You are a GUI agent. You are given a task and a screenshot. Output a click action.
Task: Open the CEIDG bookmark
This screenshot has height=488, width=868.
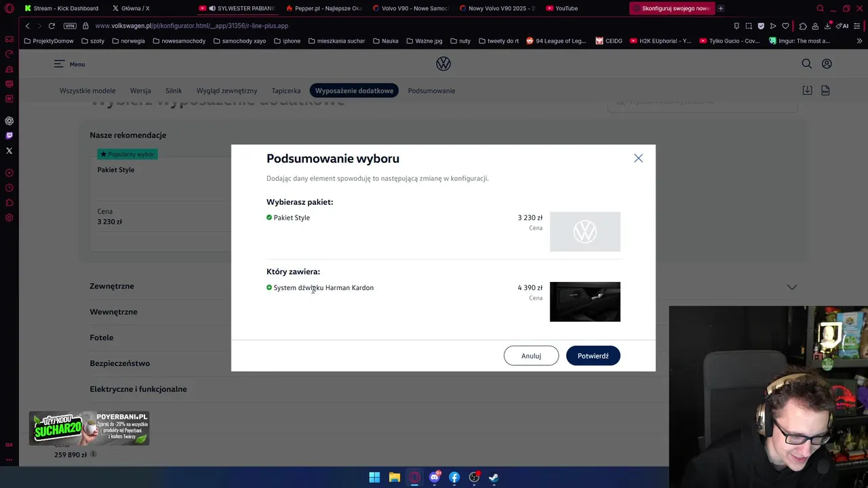[x=609, y=41]
